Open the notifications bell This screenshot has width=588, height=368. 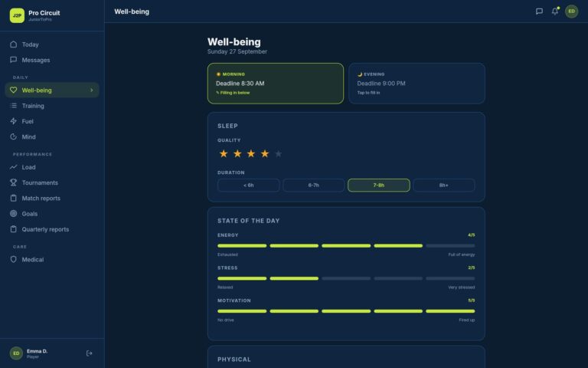(x=555, y=11)
